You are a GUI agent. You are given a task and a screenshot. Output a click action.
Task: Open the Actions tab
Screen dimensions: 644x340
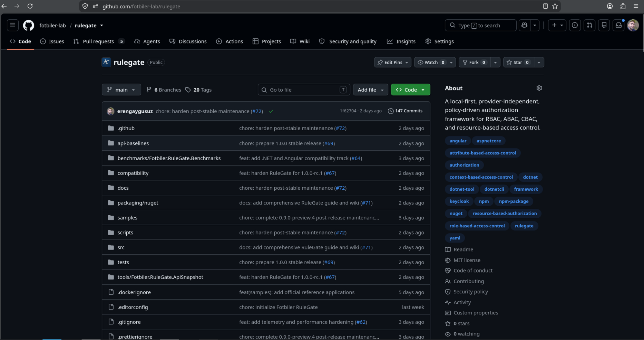[x=230, y=41]
